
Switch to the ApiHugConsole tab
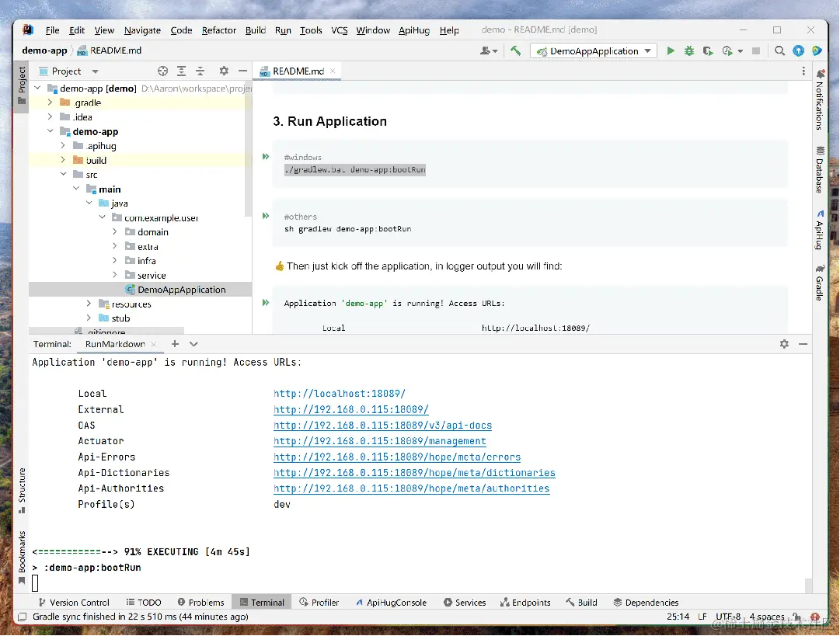(x=391, y=603)
